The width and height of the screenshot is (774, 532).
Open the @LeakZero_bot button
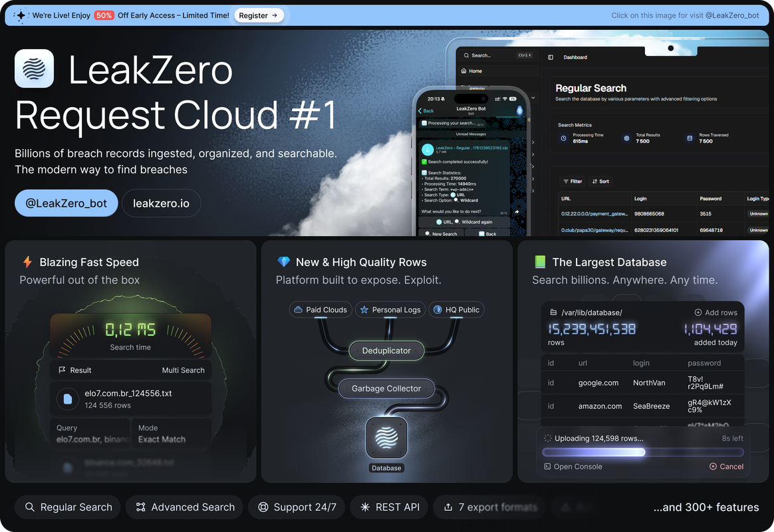click(x=66, y=203)
